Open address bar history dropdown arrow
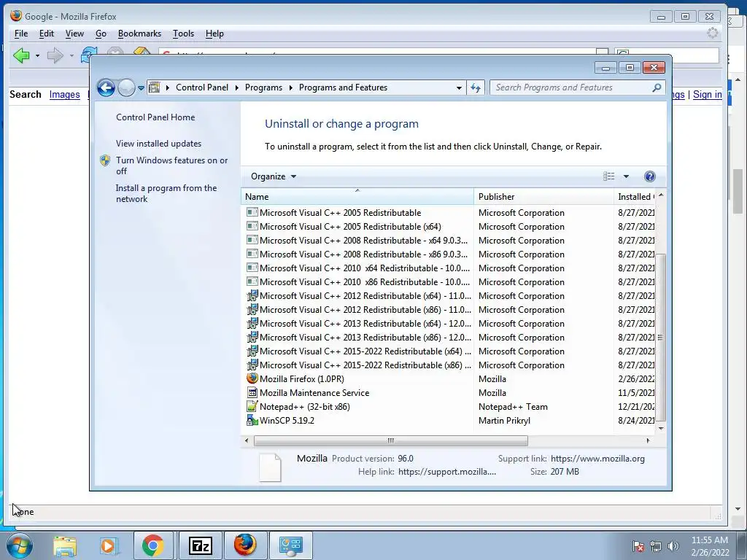 pyautogui.click(x=459, y=87)
